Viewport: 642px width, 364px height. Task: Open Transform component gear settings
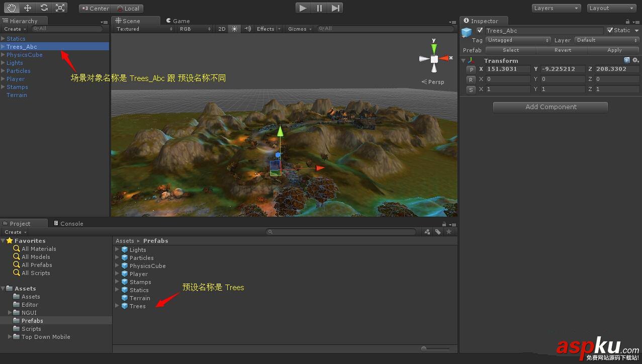635,60
